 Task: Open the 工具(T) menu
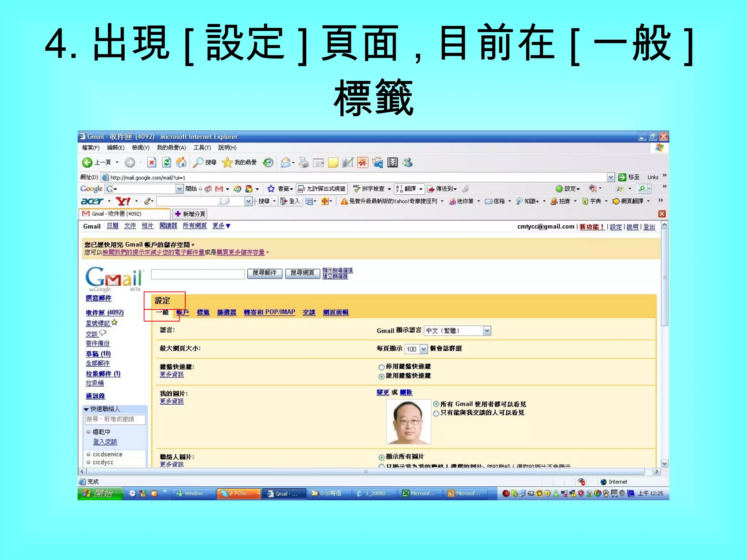[x=202, y=148]
